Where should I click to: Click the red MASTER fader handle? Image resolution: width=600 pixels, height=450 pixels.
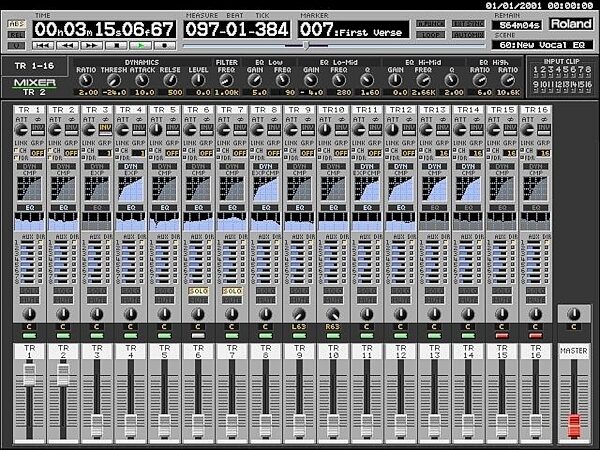573,425
